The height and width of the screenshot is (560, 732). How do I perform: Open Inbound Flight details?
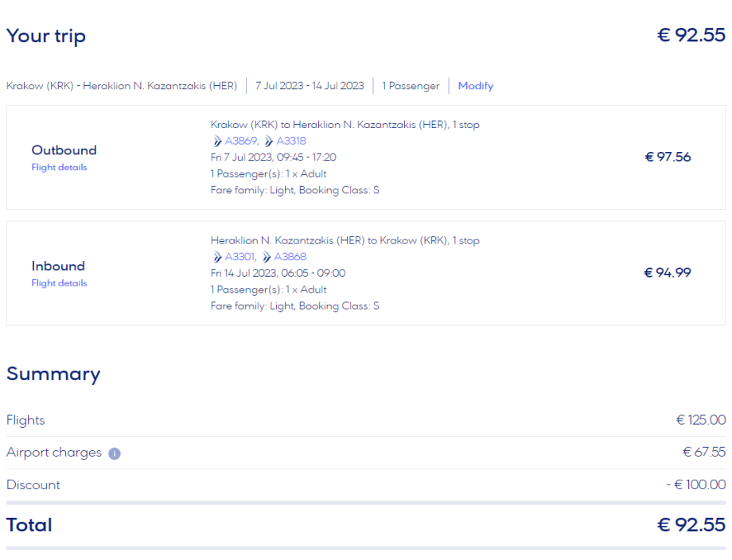pyautogui.click(x=59, y=283)
